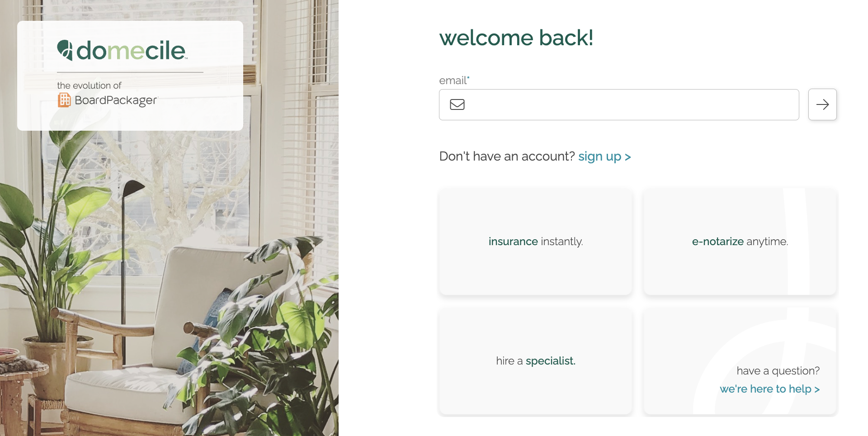Open the hire a specialist card
The width and height of the screenshot is (868, 436).
coord(536,361)
